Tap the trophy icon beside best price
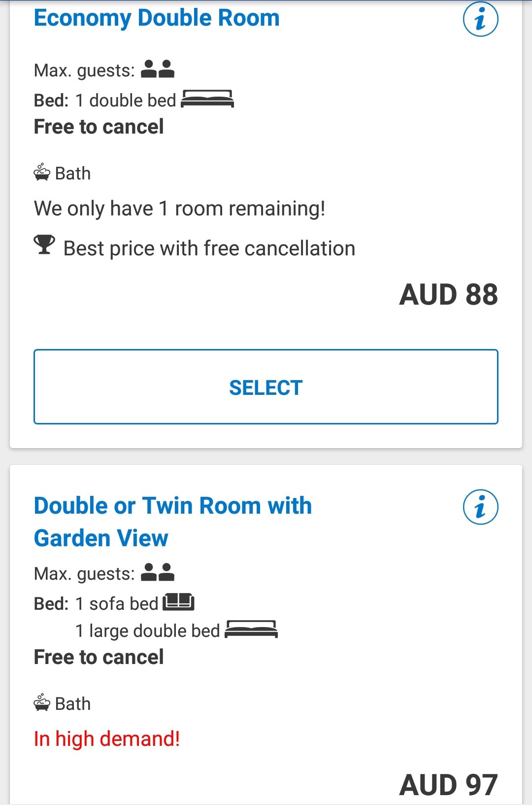The image size is (532, 805). tap(44, 245)
